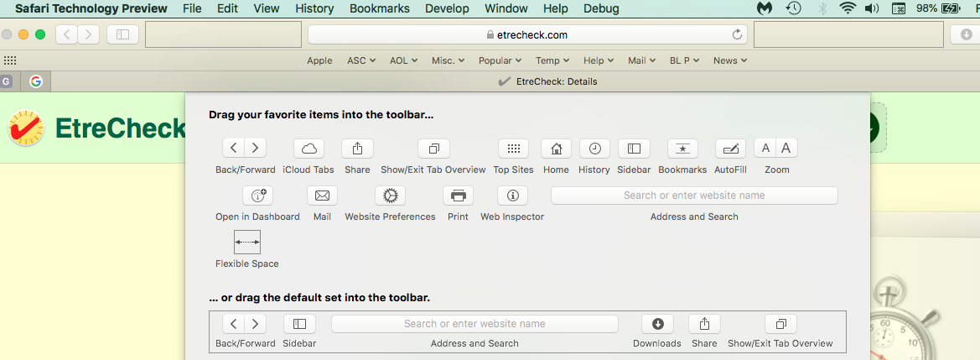Click the browser toolbar Forward button
Viewport: 980px width, 360px height.
point(88,34)
